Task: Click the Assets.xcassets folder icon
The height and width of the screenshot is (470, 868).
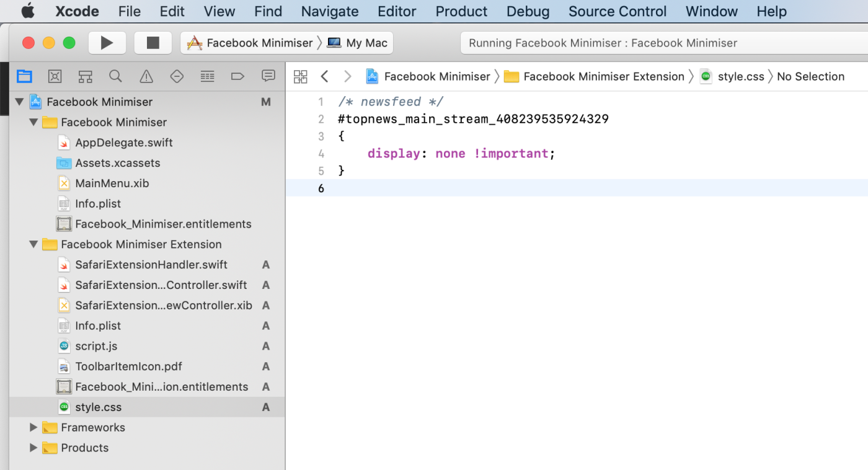Action: coord(64,163)
